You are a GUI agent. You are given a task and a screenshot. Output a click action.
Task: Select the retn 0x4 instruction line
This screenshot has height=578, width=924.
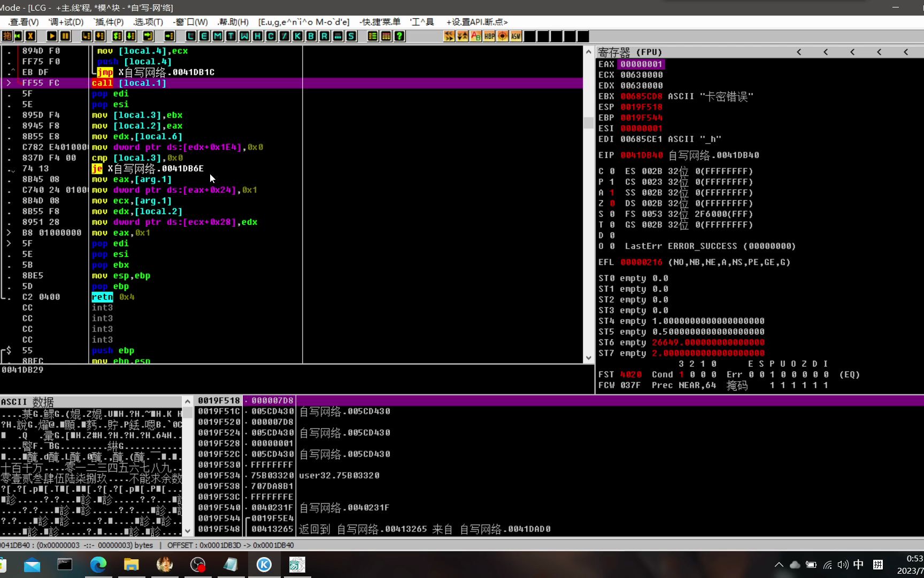(113, 297)
